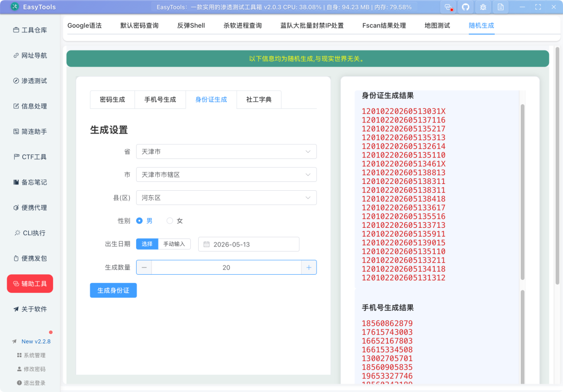
Task: Increase the 生成数量 with the plus button
Action: [x=309, y=267]
